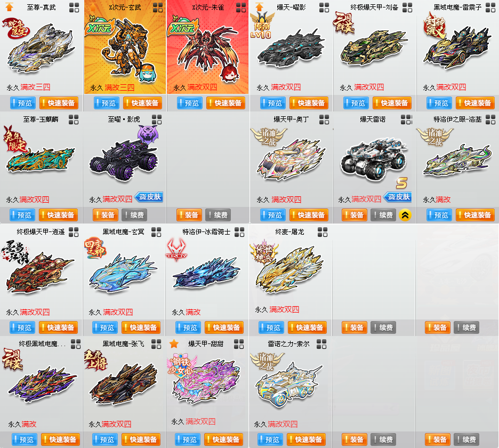Open skin tag on 至曜·影虎 card

[x=149, y=197]
